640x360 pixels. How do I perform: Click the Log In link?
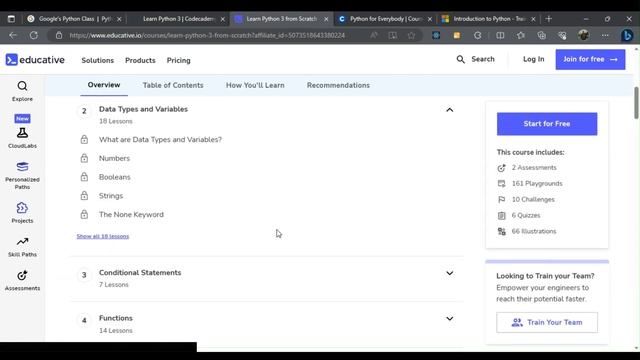(533, 59)
